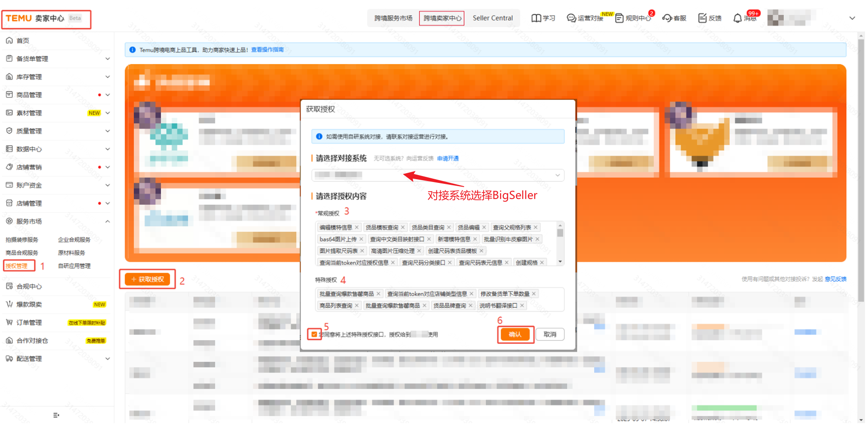The height and width of the screenshot is (424, 868).
Task: Switch to 跨境服务市场 tab
Action: click(393, 18)
